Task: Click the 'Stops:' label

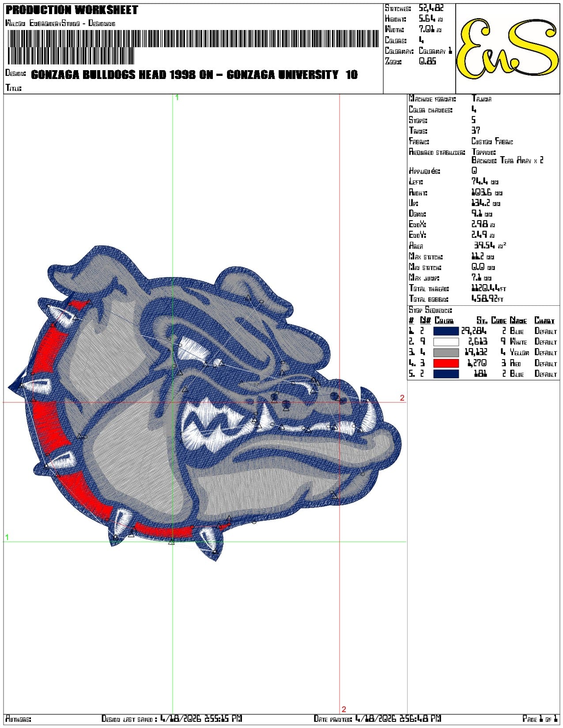Action: tap(418, 120)
